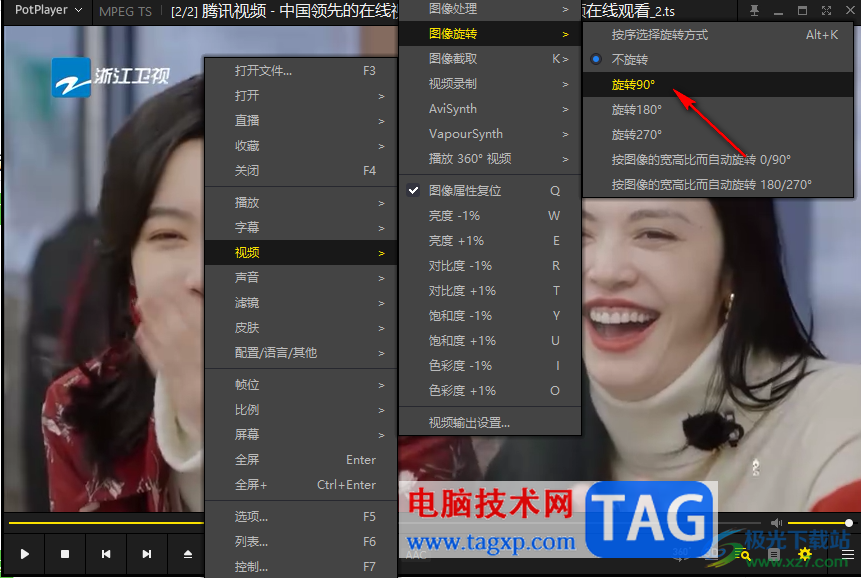861x578 pixels.
Task: Adjust the volume slider knob
Action: 849,523
